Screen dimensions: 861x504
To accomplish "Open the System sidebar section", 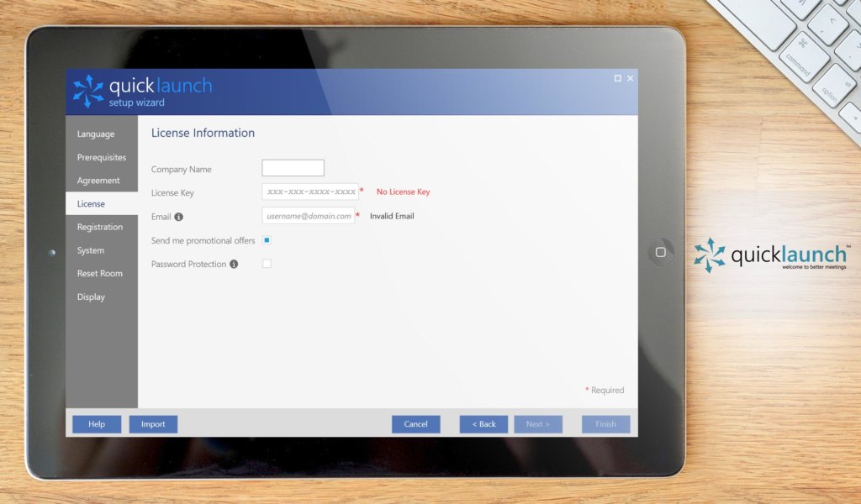I will click(91, 250).
